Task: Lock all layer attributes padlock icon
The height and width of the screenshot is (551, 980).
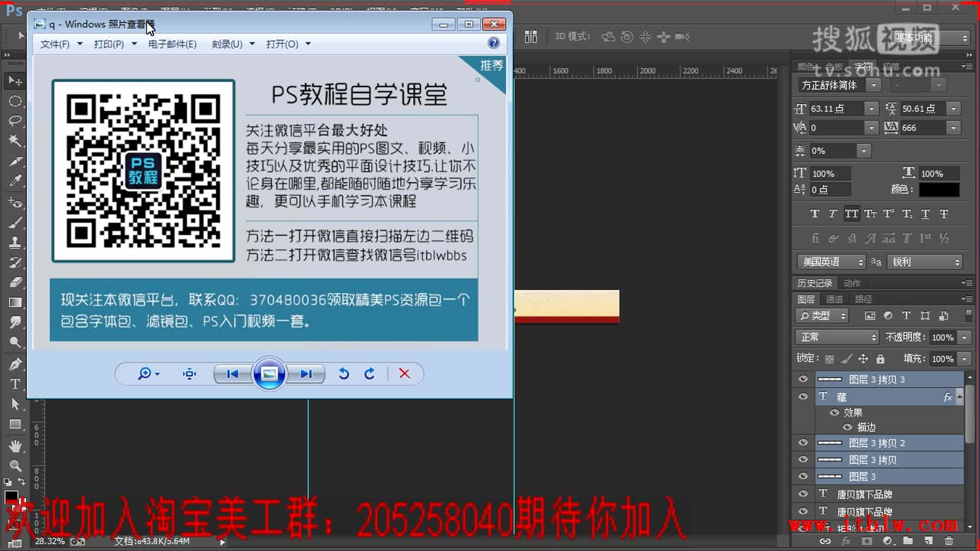Action: [880, 359]
